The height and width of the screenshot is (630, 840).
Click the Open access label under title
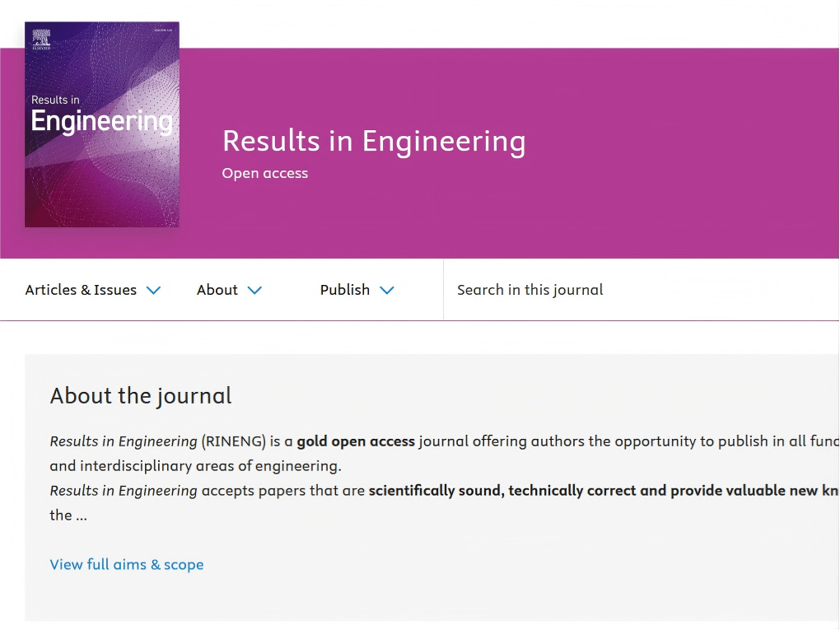[x=265, y=174]
